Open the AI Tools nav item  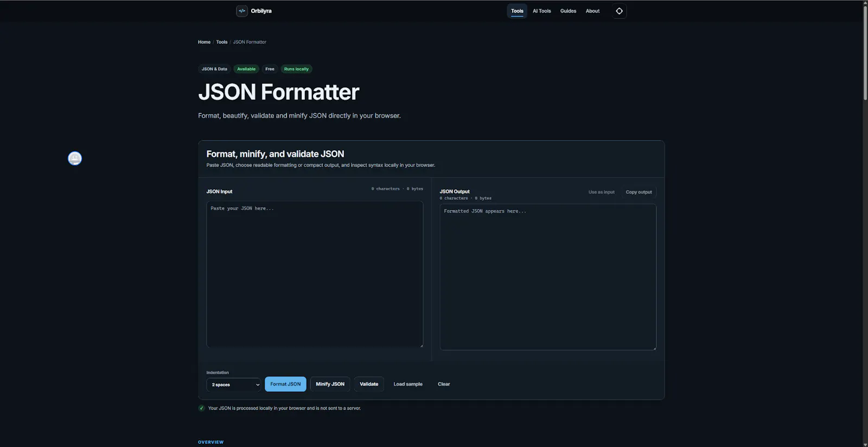tap(541, 11)
